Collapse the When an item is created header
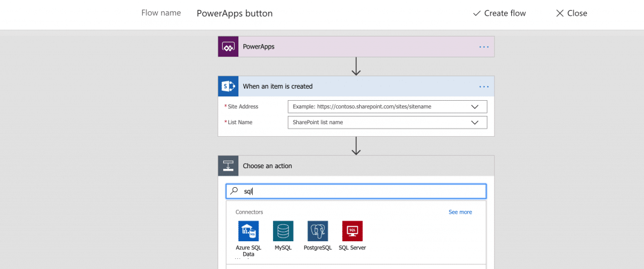The width and height of the screenshot is (644, 269). (356, 86)
